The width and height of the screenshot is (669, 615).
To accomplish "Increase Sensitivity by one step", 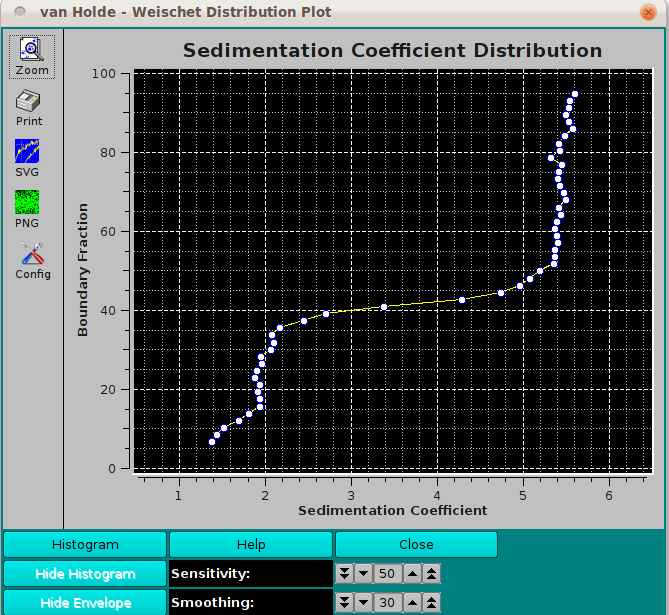I will pyautogui.click(x=411, y=574).
